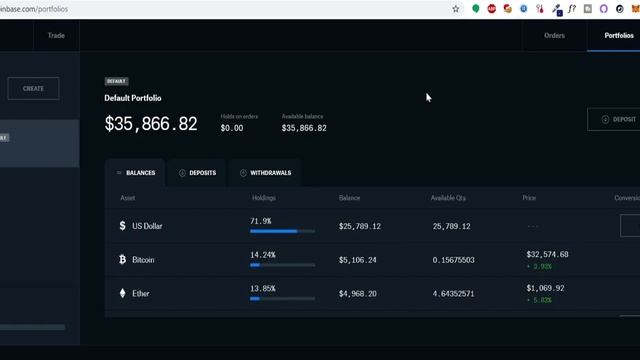Click the $5,106.24 Bitcoin balance

click(358, 260)
